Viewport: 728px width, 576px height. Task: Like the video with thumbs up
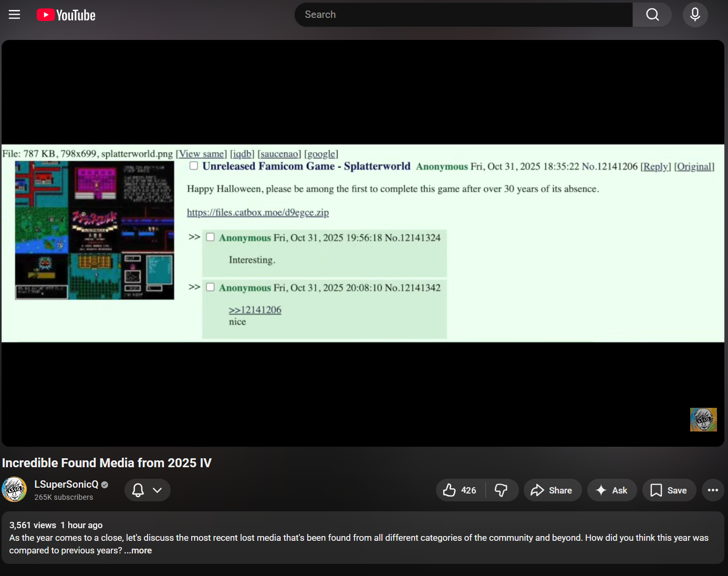click(x=460, y=490)
